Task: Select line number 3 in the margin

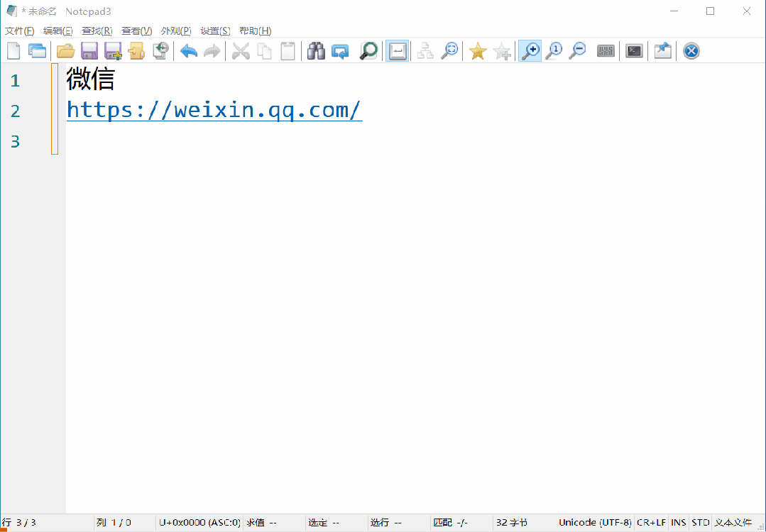Action: pos(15,142)
